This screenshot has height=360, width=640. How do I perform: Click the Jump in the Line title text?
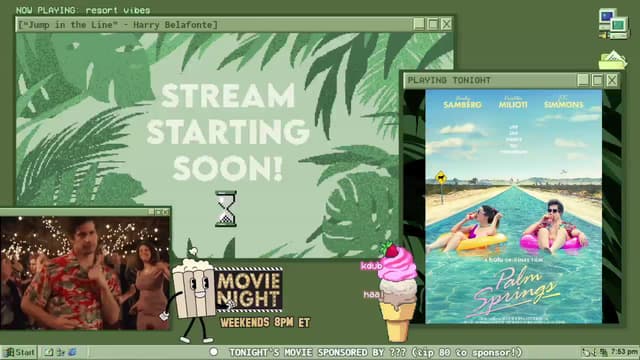coord(118,25)
